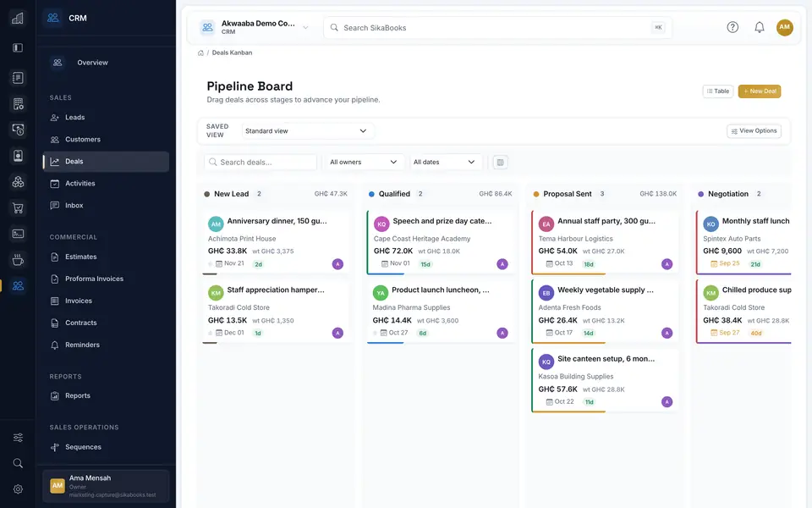Click the gray dot of New Lead column

click(206, 194)
